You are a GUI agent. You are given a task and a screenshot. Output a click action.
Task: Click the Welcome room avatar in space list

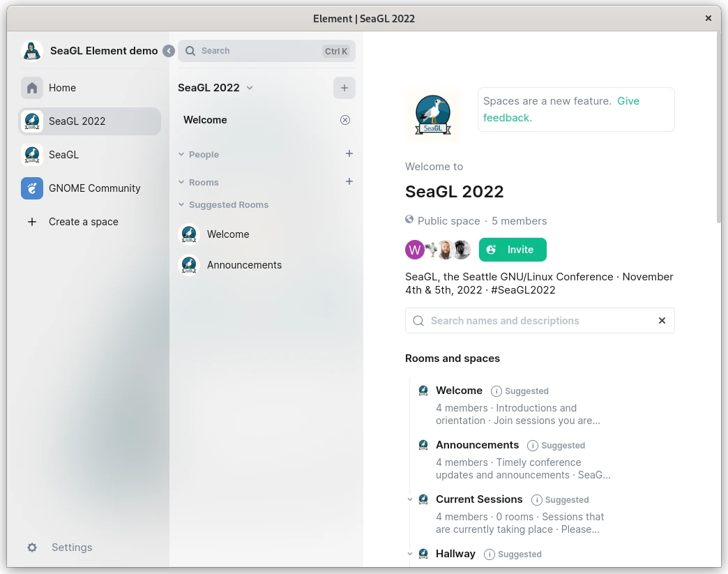(x=423, y=391)
